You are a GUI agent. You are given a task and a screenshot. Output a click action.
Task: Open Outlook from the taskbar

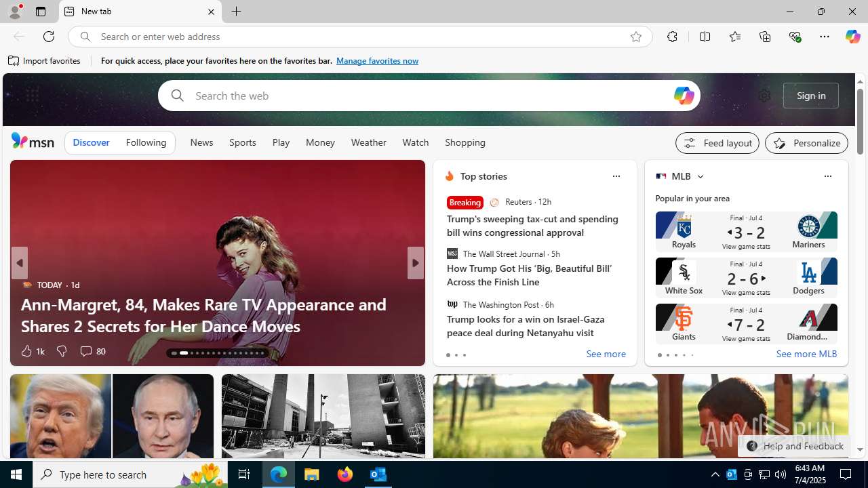(x=378, y=474)
